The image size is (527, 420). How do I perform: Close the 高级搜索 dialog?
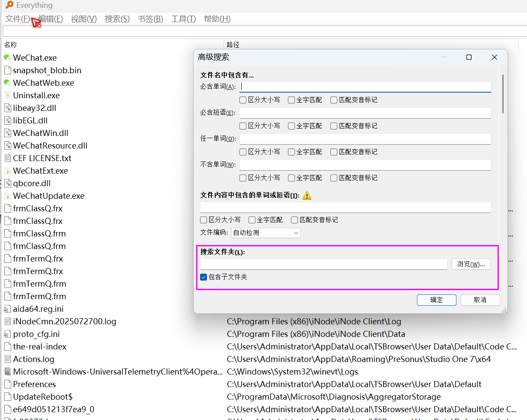[x=495, y=57]
